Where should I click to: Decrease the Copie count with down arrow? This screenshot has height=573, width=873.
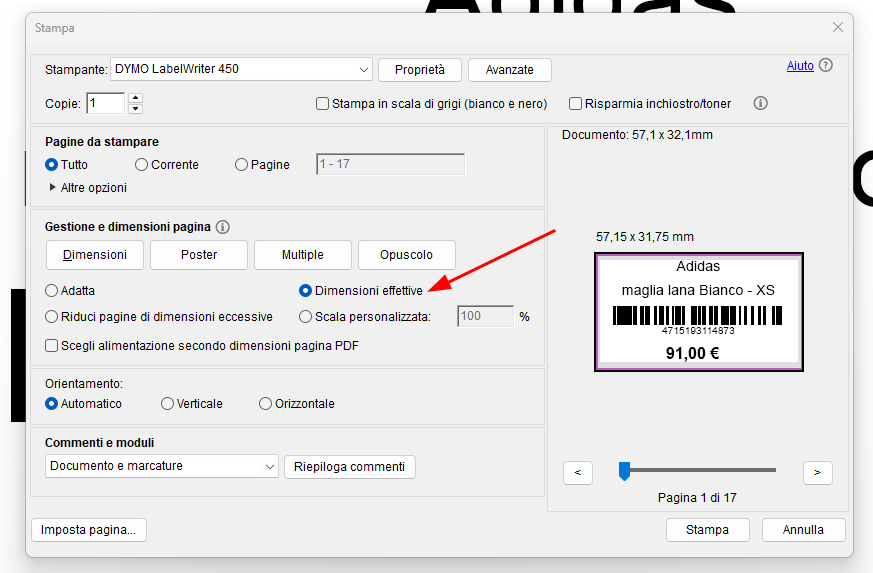(136, 109)
